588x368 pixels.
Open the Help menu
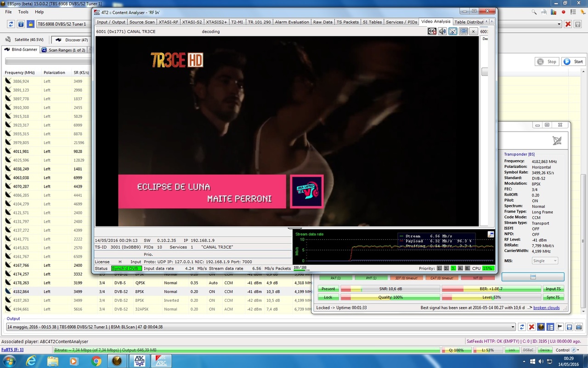(39, 12)
